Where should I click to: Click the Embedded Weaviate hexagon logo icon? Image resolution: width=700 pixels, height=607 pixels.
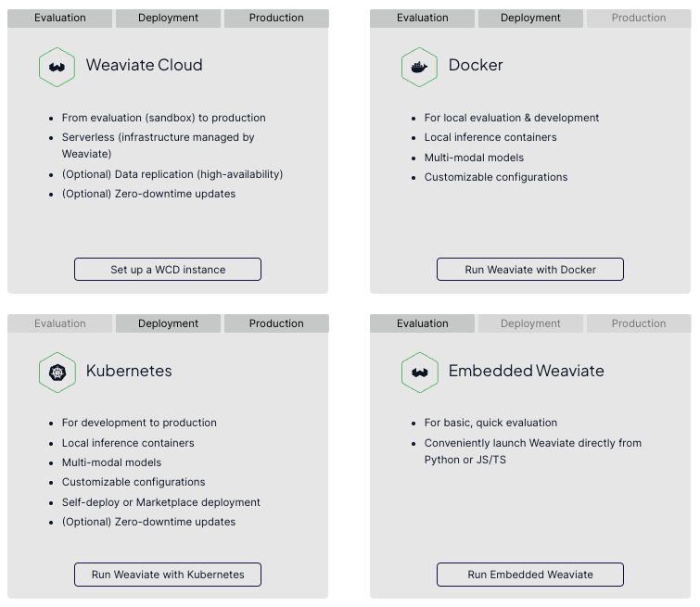(x=419, y=373)
